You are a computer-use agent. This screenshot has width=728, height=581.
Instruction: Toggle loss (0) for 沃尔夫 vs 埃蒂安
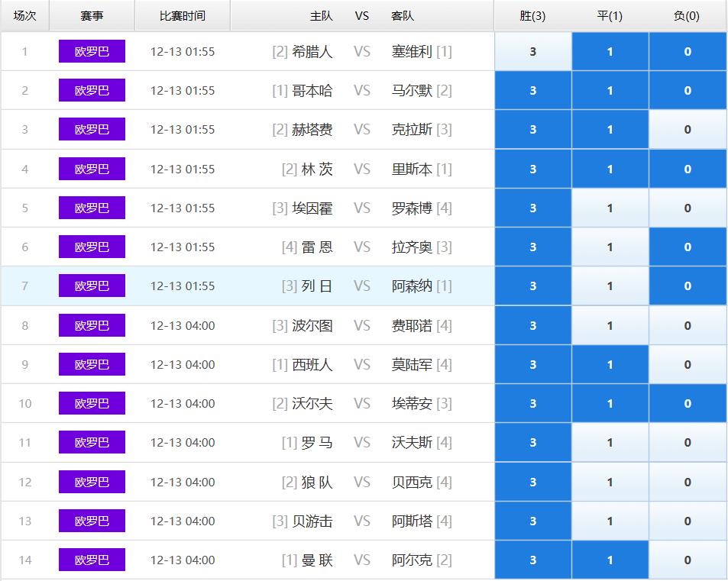click(688, 404)
